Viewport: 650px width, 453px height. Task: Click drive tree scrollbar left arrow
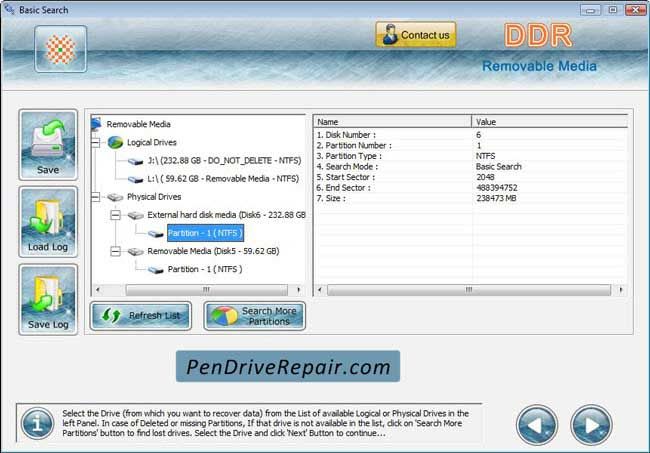click(98, 290)
